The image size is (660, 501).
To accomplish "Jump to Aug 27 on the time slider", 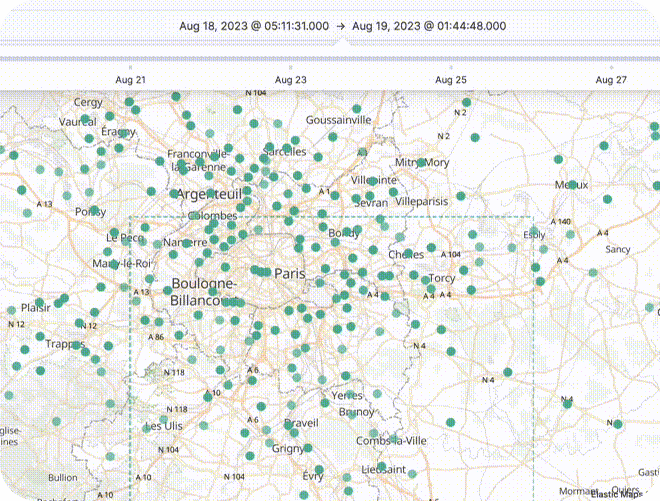I will point(610,79).
